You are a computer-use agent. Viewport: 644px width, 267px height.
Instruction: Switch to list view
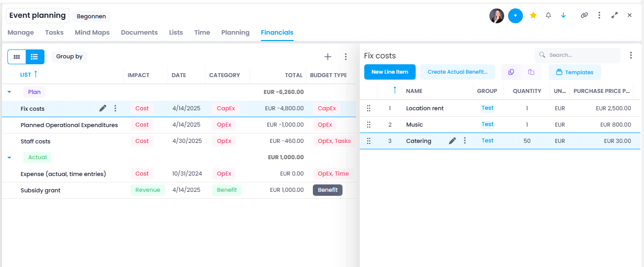point(35,57)
